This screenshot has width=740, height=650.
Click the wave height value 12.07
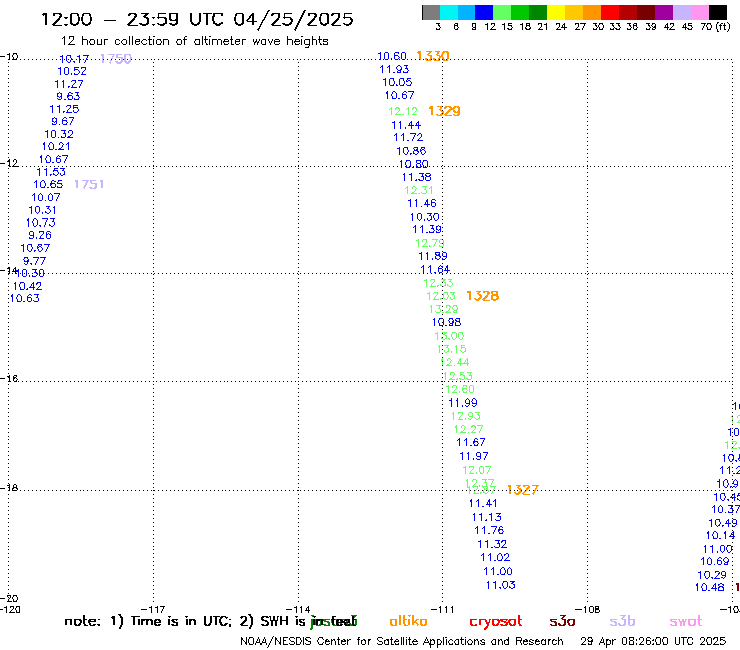(x=477, y=470)
